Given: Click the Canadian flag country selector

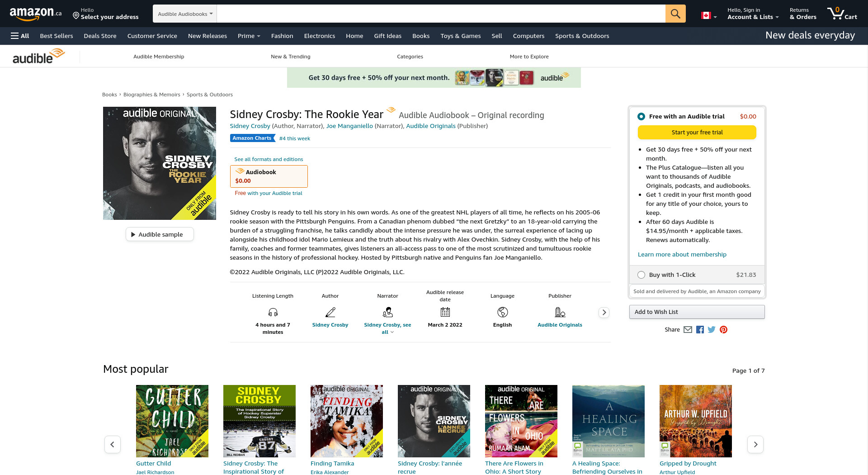Looking at the screenshot, I should [708, 16].
